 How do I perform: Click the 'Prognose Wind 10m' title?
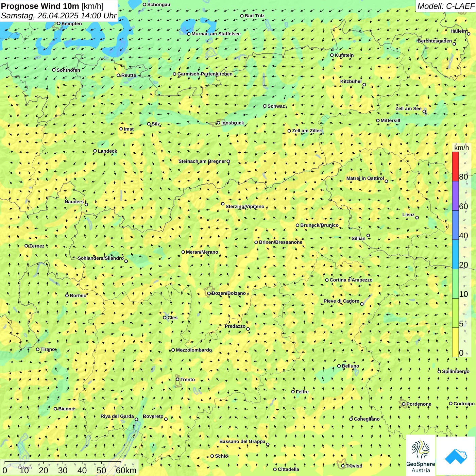tap(40, 6)
